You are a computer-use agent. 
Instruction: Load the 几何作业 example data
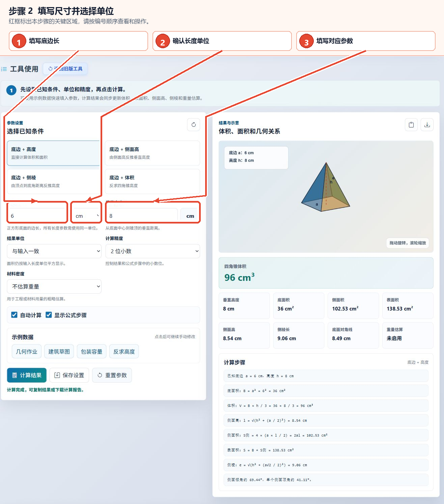(x=27, y=352)
